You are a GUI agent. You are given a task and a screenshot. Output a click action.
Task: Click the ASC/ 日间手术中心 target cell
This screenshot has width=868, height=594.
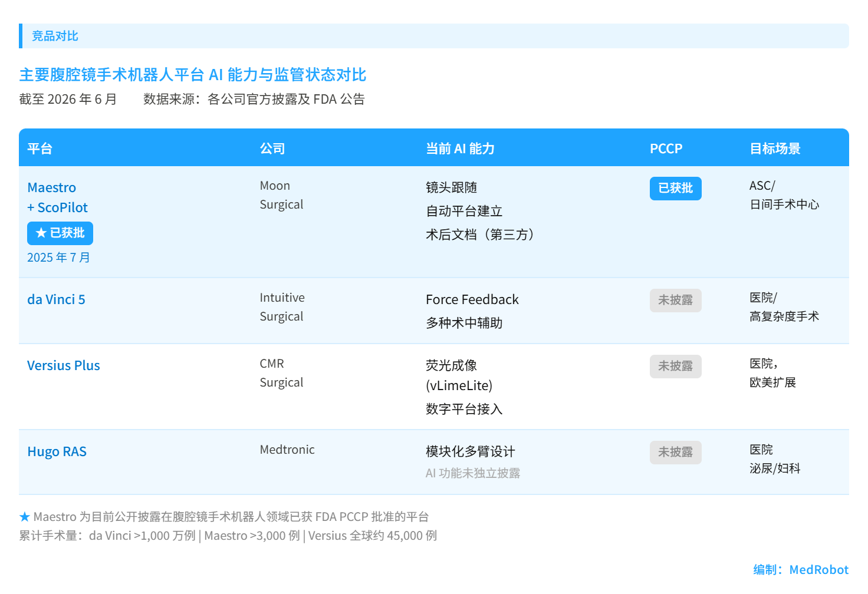click(784, 195)
